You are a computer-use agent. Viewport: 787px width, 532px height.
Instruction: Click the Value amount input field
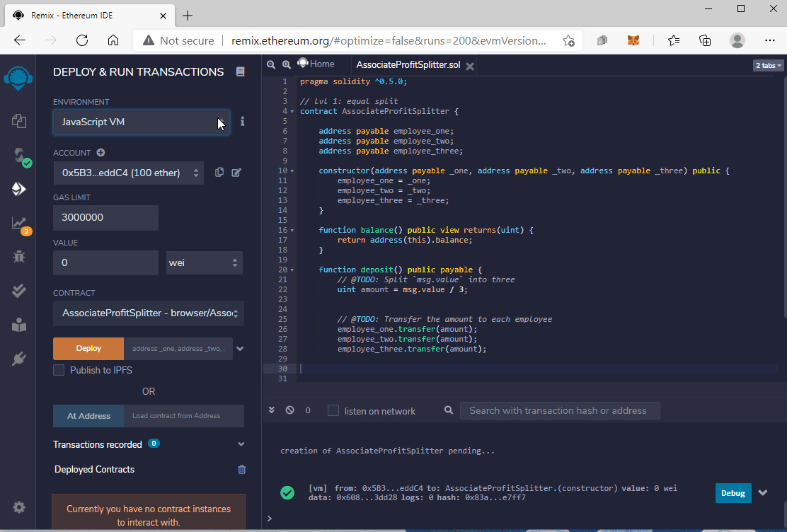coord(106,262)
